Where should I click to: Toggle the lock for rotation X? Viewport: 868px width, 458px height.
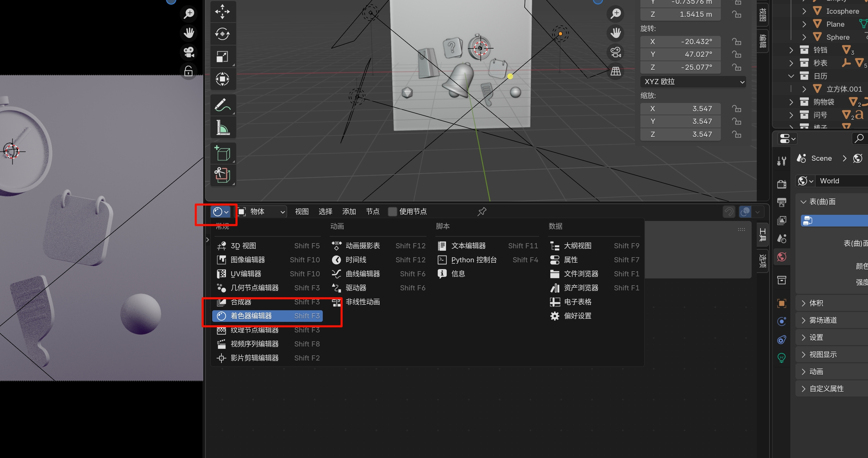point(737,42)
